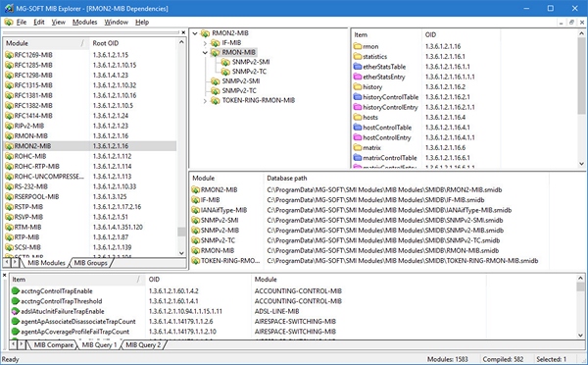Open the Modules menu

pyautogui.click(x=84, y=23)
